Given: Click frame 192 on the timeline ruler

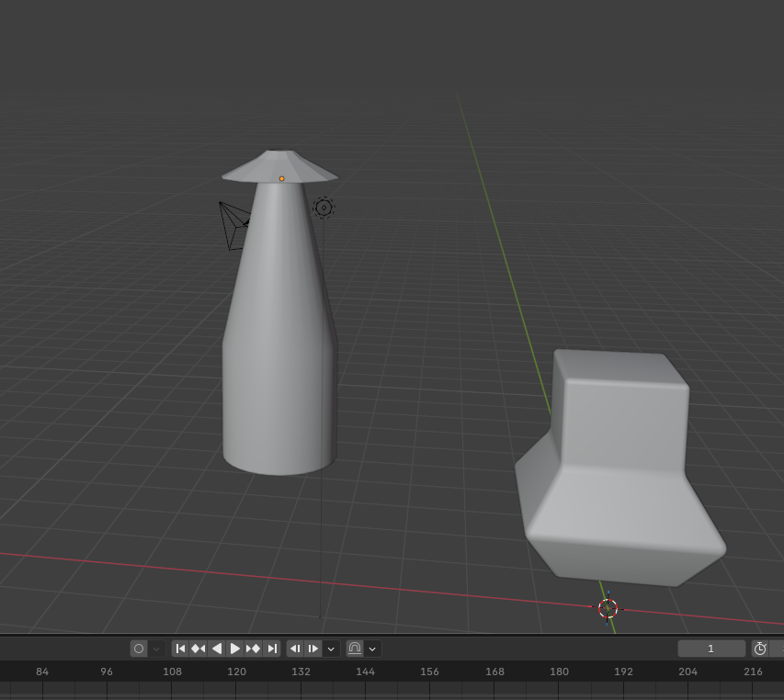Looking at the screenshot, I should click(623, 672).
